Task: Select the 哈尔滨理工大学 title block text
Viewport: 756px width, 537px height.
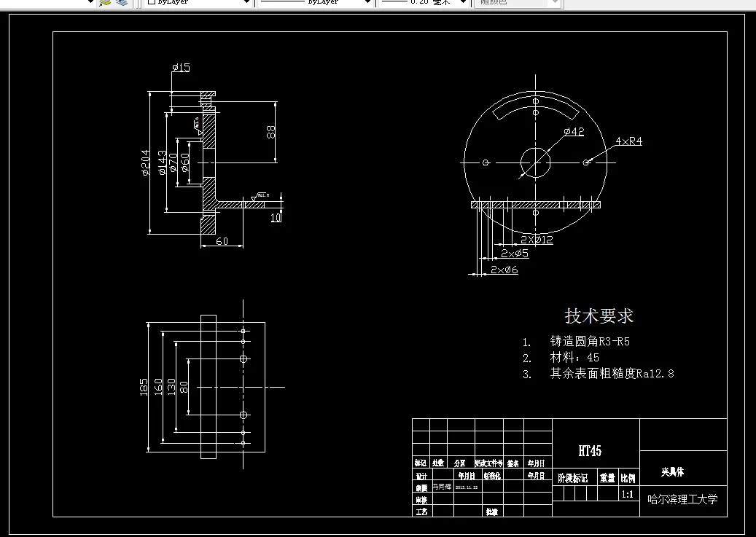Action: (x=681, y=500)
